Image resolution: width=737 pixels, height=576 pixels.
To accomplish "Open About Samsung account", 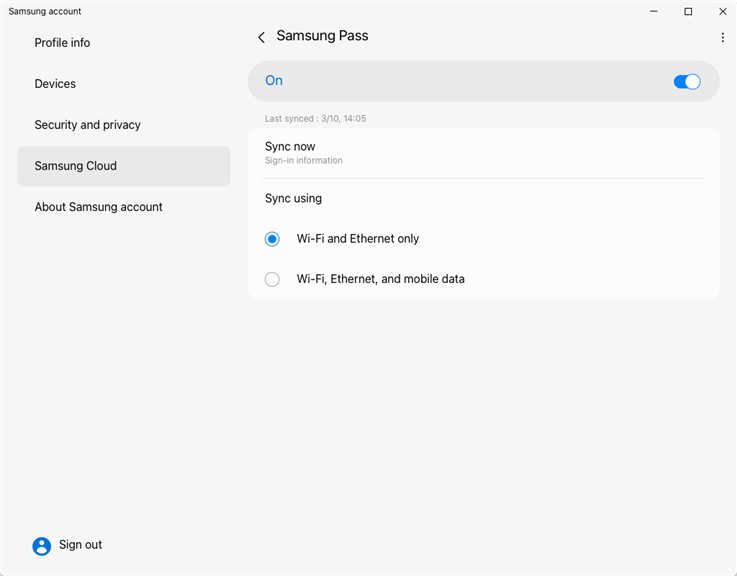I will coord(98,207).
